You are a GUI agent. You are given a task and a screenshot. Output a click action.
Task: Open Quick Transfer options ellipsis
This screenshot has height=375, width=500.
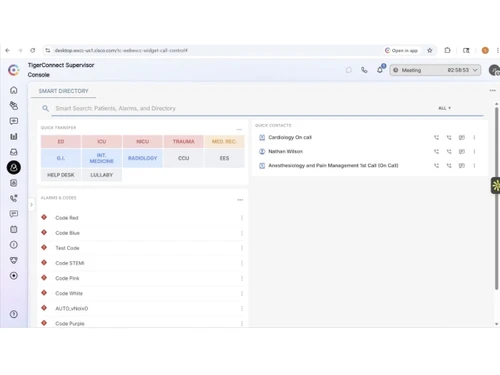coord(239,129)
